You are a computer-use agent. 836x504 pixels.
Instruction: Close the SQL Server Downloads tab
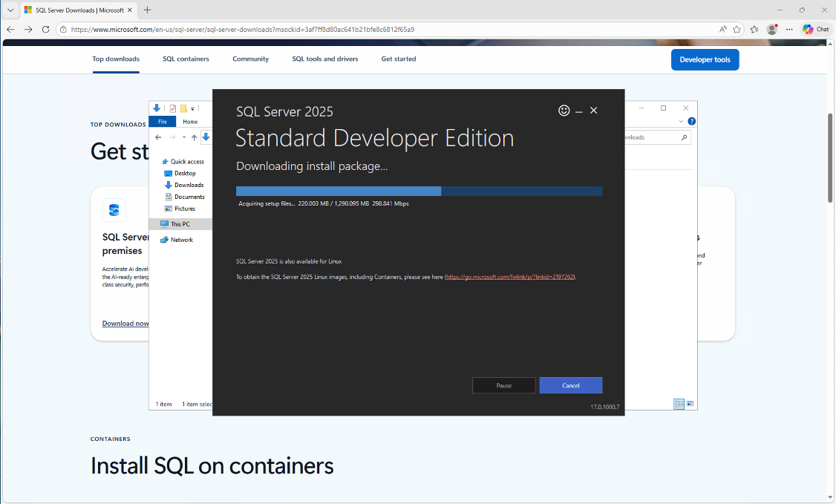pyautogui.click(x=130, y=10)
